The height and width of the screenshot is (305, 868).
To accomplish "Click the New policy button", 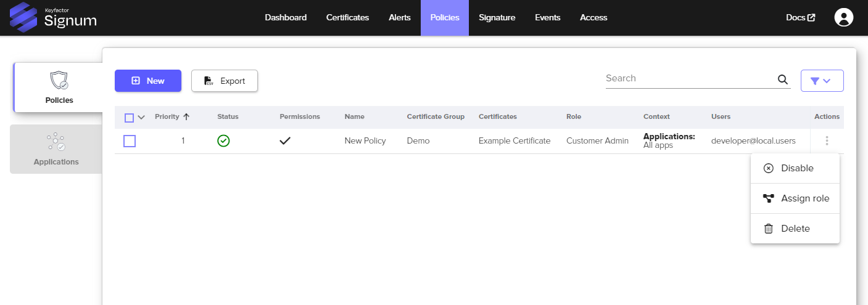I will pos(148,81).
